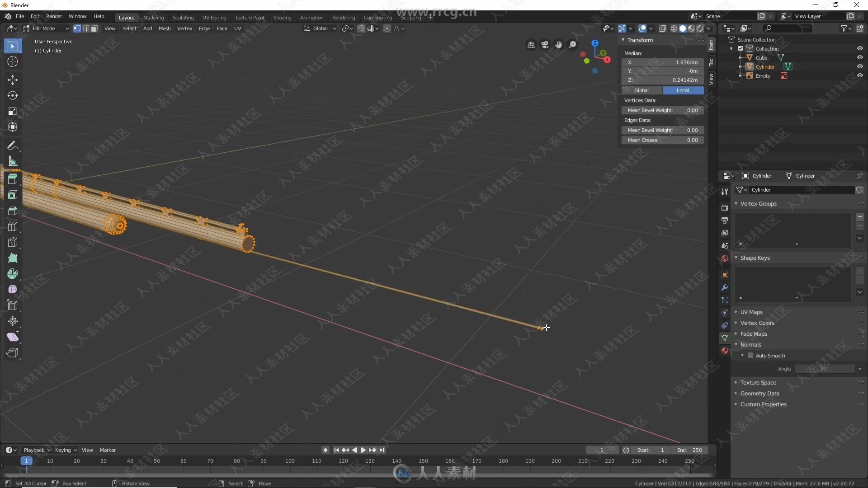Toggle Local coordinate space button
The image size is (868, 488).
[682, 90]
